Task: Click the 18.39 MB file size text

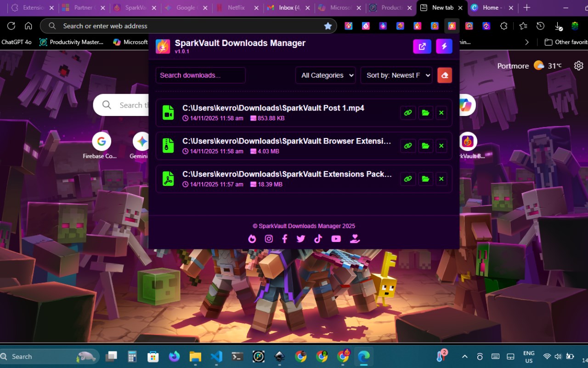Action: pyautogui.click(x=270, y=184)
